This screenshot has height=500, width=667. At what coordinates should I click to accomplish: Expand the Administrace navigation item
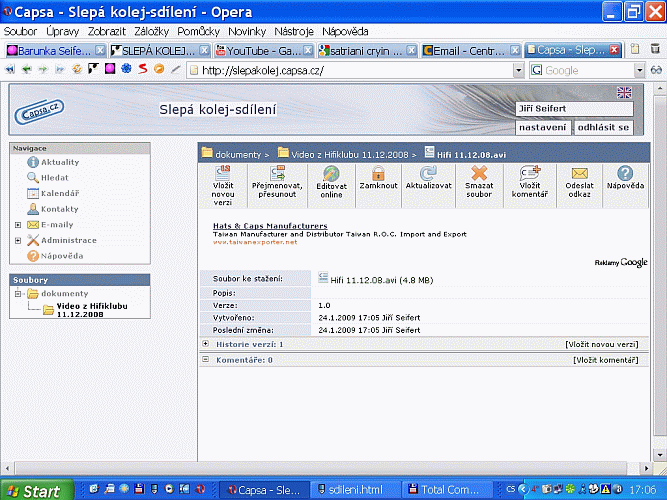[18, 240]
